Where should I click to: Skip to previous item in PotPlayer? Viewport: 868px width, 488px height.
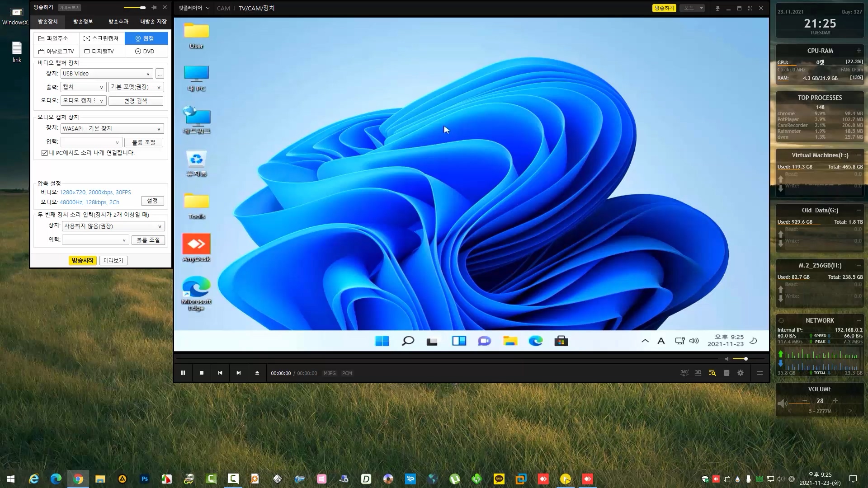(220, 373)
